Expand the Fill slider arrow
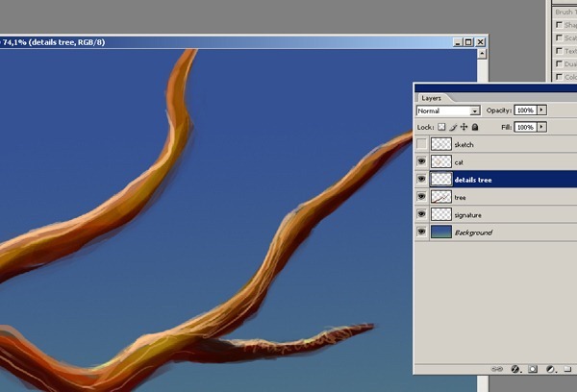The image size is (577, 392). pos(542,127)
